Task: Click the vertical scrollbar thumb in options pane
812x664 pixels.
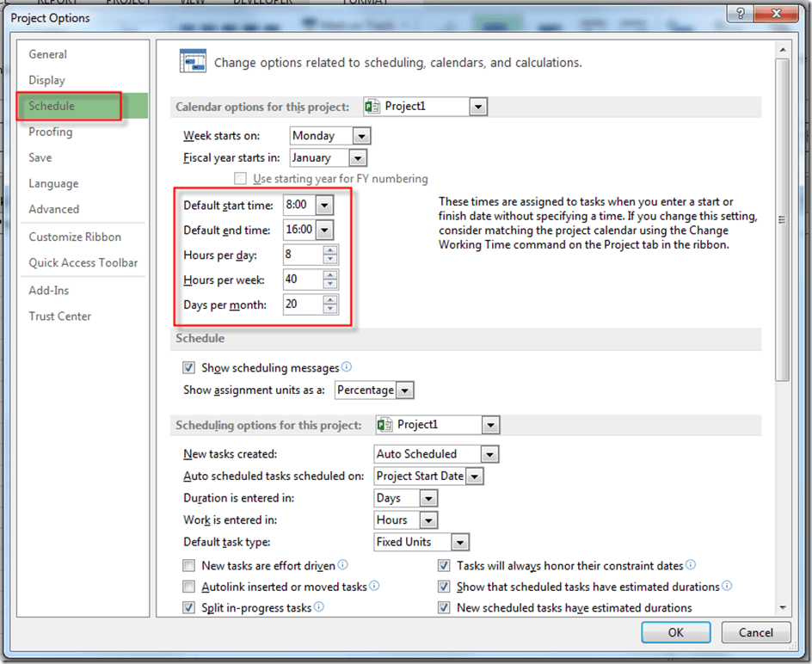Action: [x=782, y=219]
